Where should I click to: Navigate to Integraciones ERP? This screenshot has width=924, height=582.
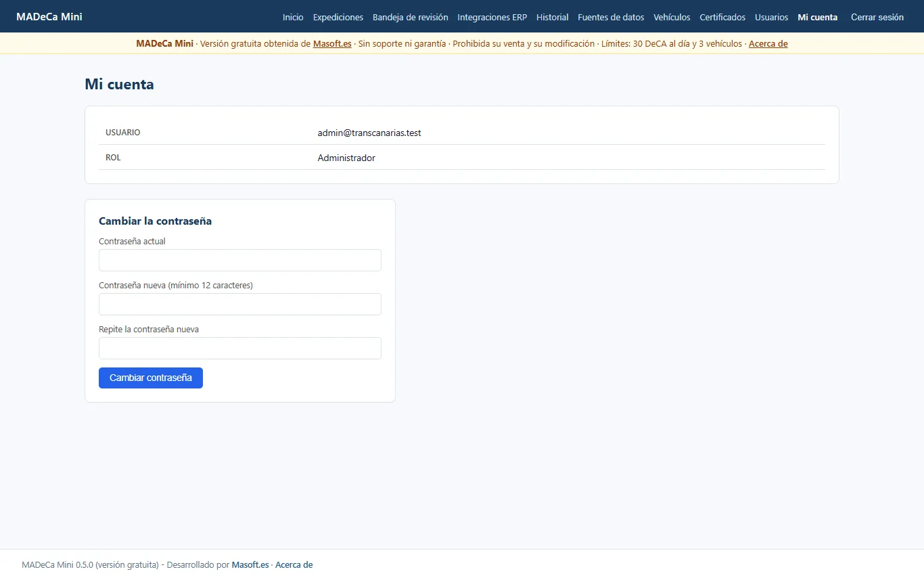pos(492,17)
